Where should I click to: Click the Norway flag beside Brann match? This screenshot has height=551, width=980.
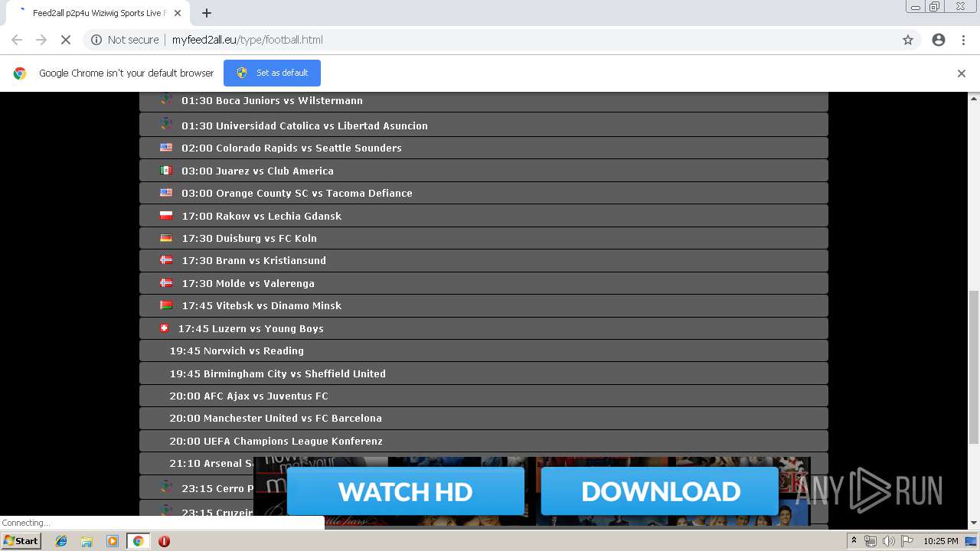pyautogui.click(x=166, y=260)
